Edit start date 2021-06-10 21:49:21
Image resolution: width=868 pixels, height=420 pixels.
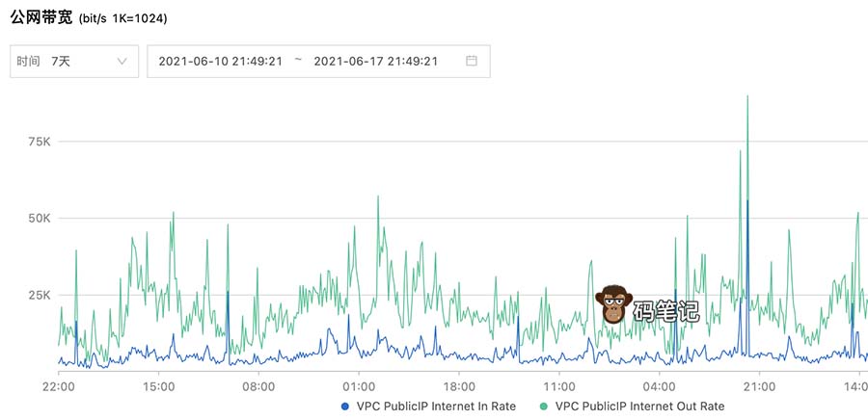[x=220, y=61]
